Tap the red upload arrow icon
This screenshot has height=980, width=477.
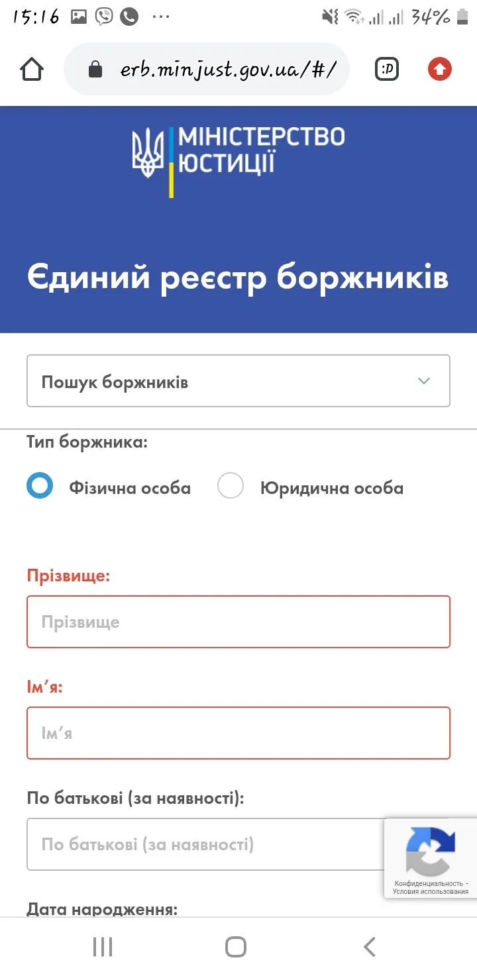pos(439,69)
